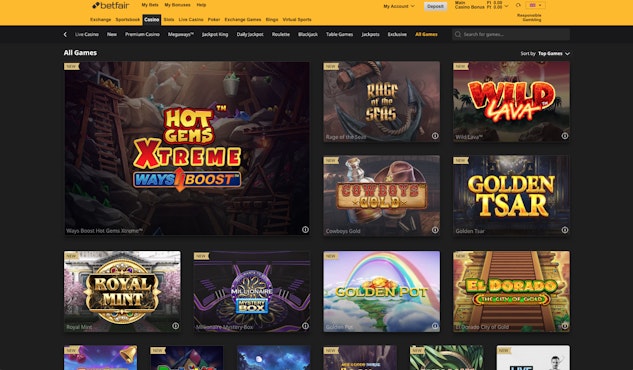The width and height of the screenshot is (633, 370).
Task: Switch to the Sportsbook tab
Action: point(128,19)
